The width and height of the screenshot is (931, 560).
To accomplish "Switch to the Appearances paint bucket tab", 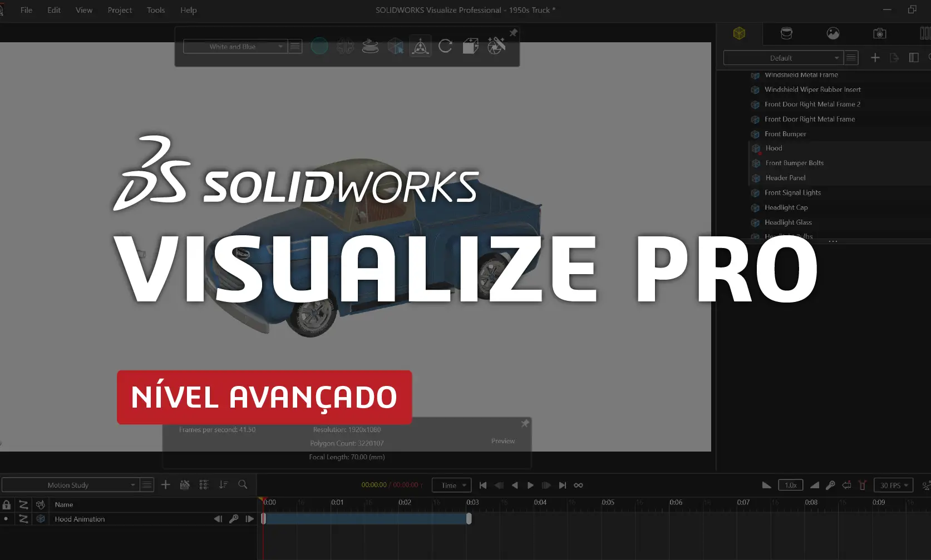I will click(786, 33).
